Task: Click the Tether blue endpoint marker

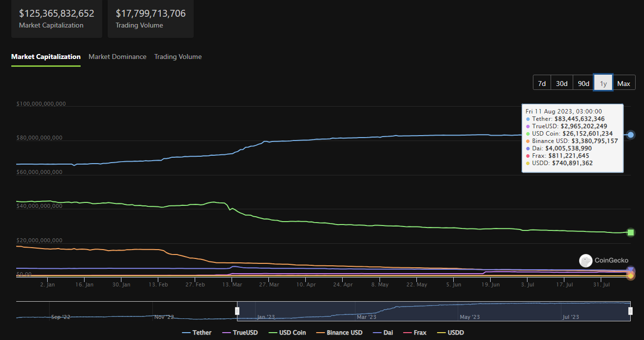Action: coord(631,135)
